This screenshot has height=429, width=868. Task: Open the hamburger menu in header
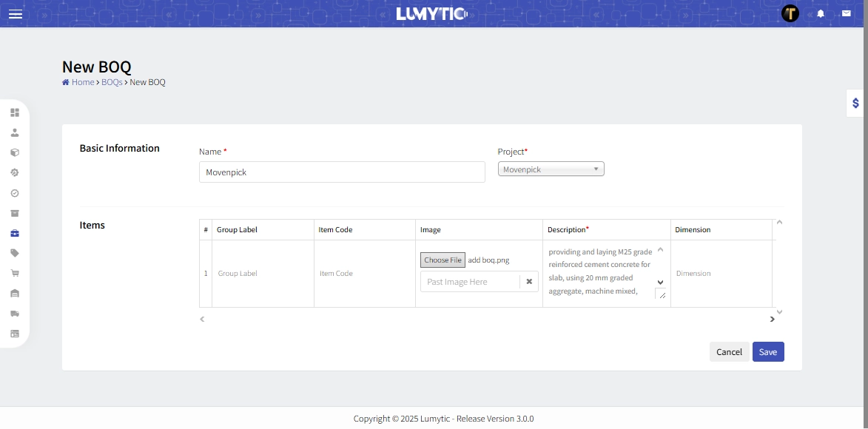pyautogui.click(x=15, y=14)
